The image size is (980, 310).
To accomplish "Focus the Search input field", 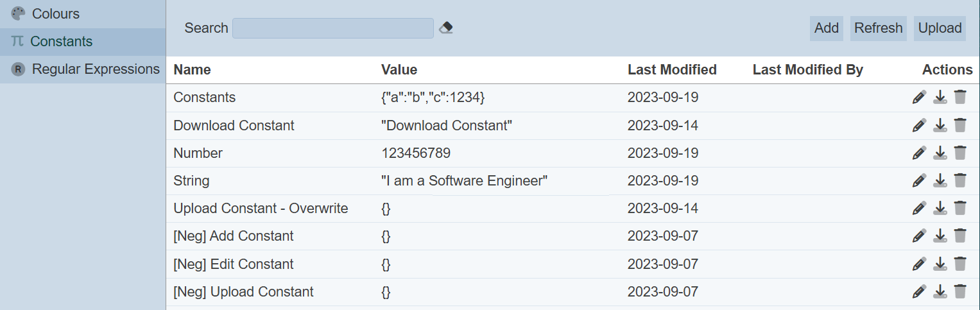I will [x=332, y=28].
